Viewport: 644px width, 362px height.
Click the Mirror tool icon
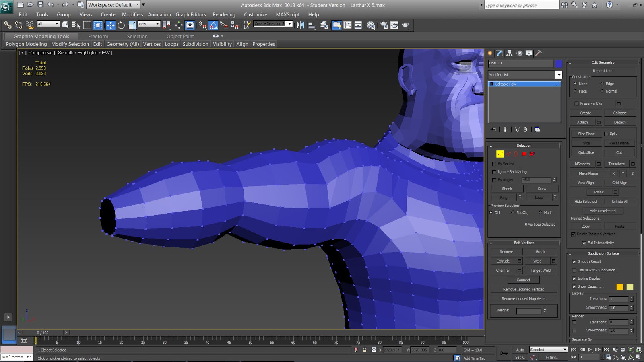[x=300, y=25]
